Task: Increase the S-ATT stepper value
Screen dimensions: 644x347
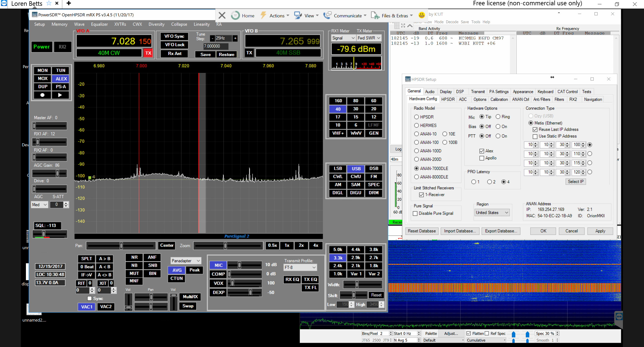Action: (x=66, y=203)
